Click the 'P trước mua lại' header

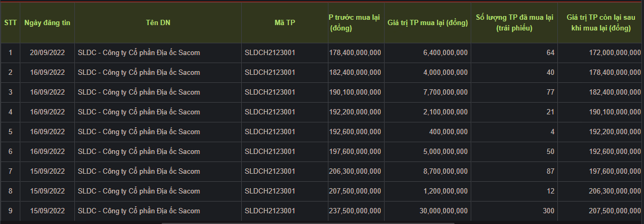tap(354, 22)
